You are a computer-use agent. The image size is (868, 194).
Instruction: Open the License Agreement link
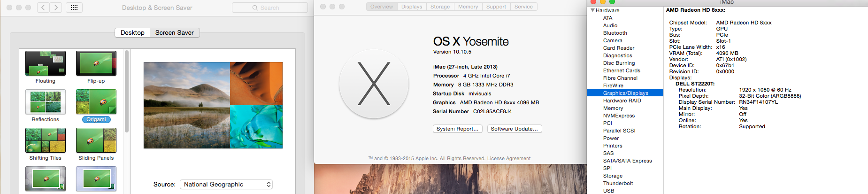click(509, 158)
